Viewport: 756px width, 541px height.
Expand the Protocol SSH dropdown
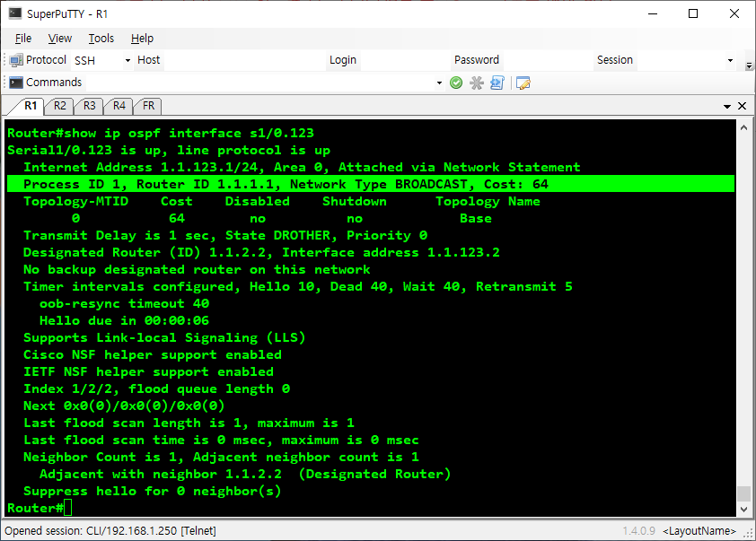click(127, 61)
